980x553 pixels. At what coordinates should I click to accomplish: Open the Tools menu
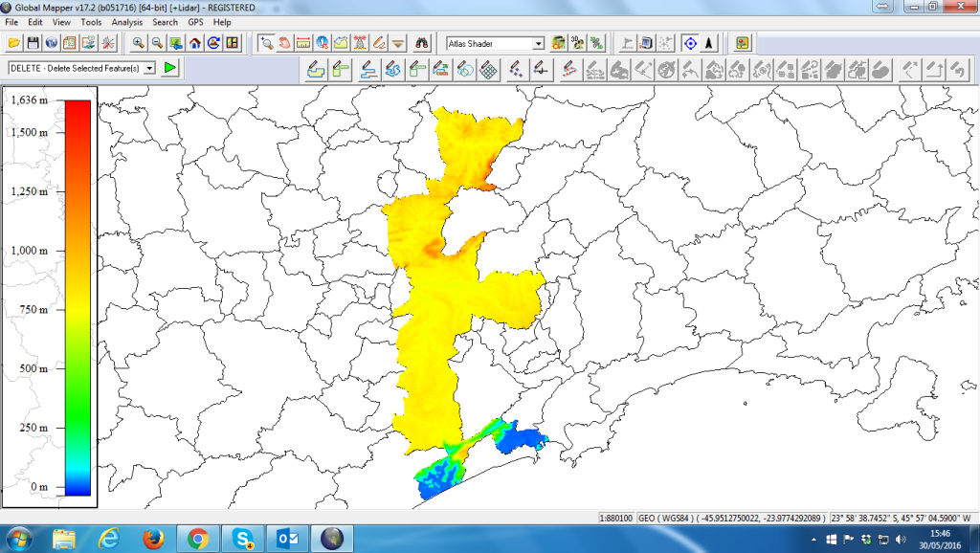click(x=91, y=21)
